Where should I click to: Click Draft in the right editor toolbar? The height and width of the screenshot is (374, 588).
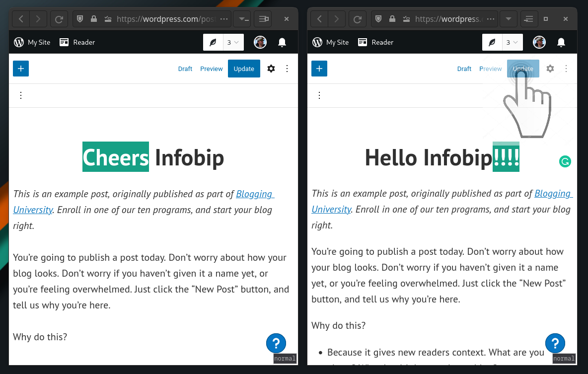tap(464, 69)
